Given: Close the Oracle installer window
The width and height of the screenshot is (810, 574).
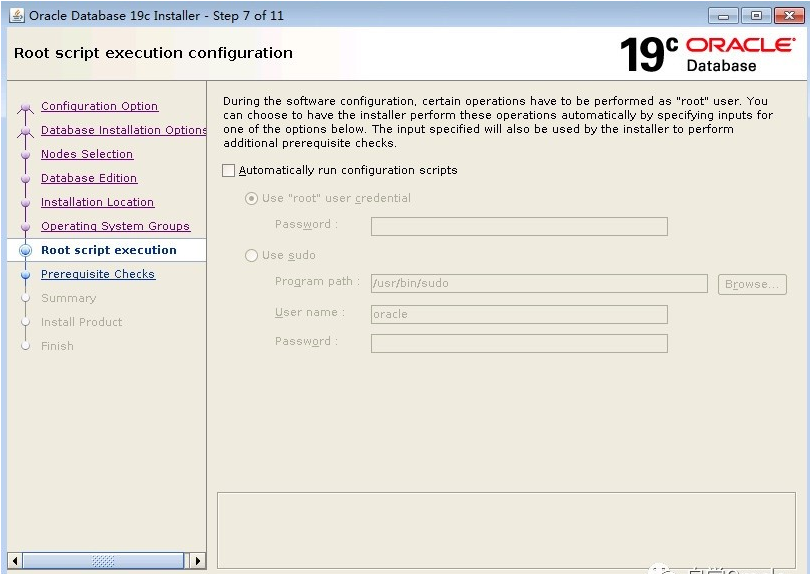Looking at the screenshot, I should coord(789,15).
